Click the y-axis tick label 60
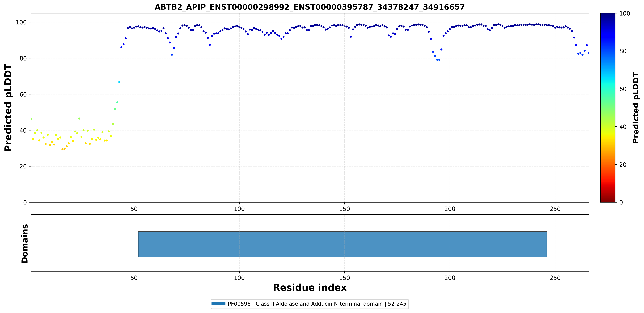 click(x=23, y=94)
